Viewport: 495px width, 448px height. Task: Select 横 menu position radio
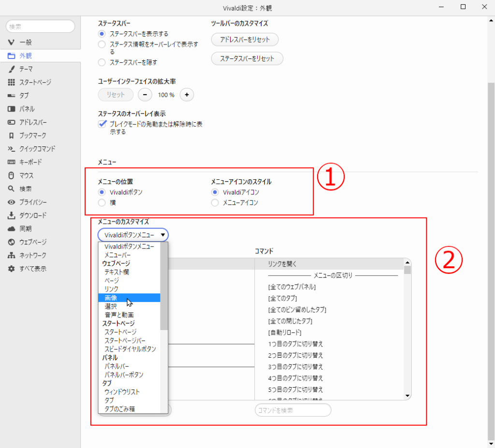point(102,202)
